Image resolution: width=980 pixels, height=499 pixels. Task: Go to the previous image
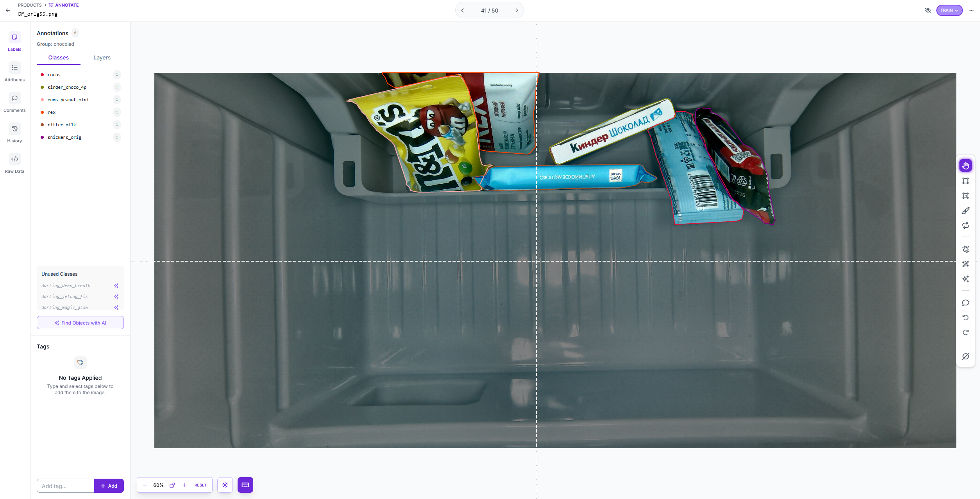point(463,11)
